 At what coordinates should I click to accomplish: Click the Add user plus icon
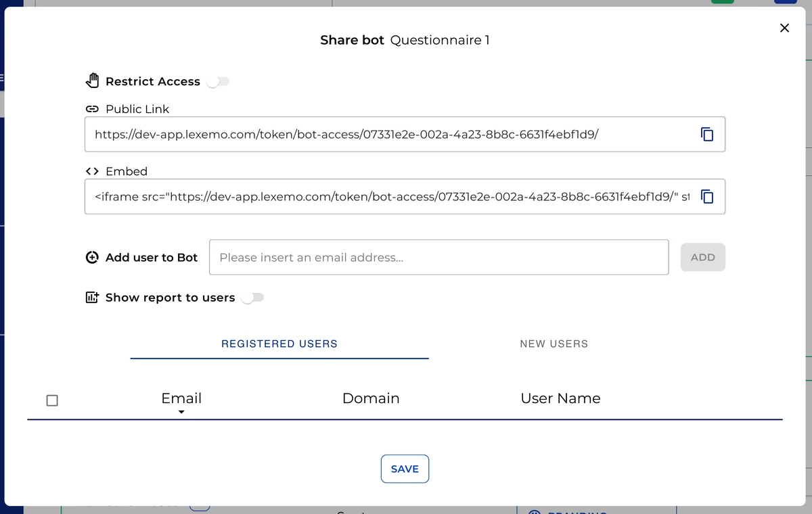93,258
